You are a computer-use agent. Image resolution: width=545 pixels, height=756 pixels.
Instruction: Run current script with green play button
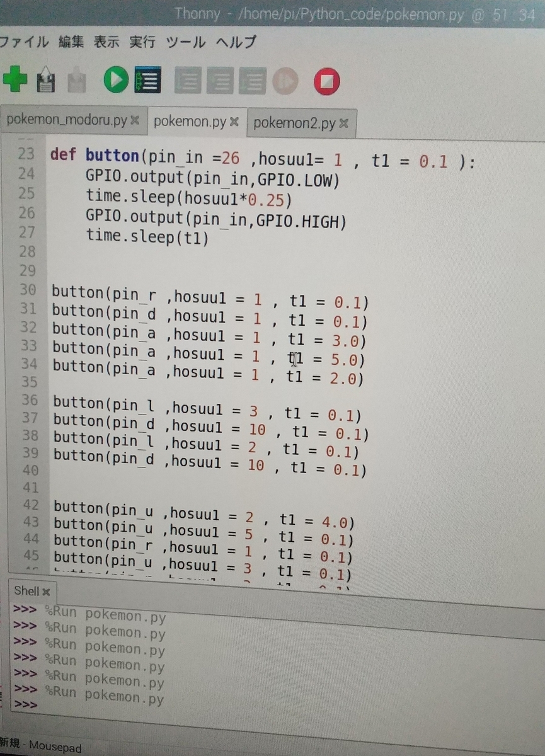coord(116,81)
